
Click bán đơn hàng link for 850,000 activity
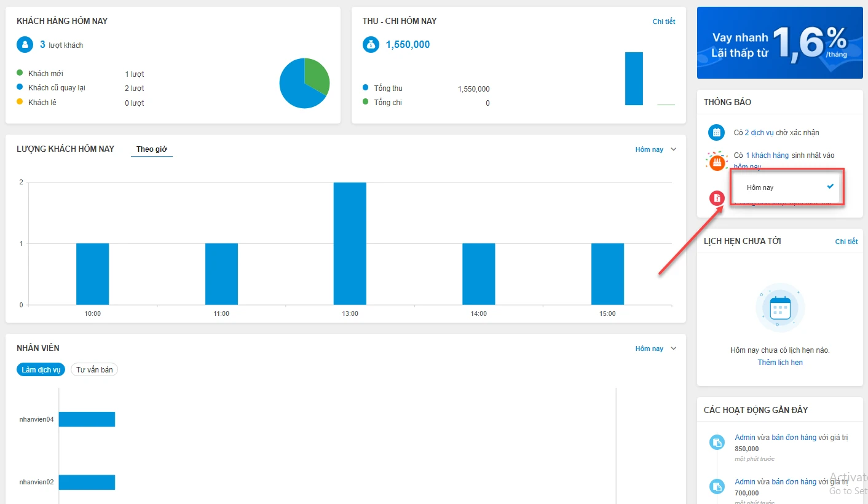[x=794, y=438]
